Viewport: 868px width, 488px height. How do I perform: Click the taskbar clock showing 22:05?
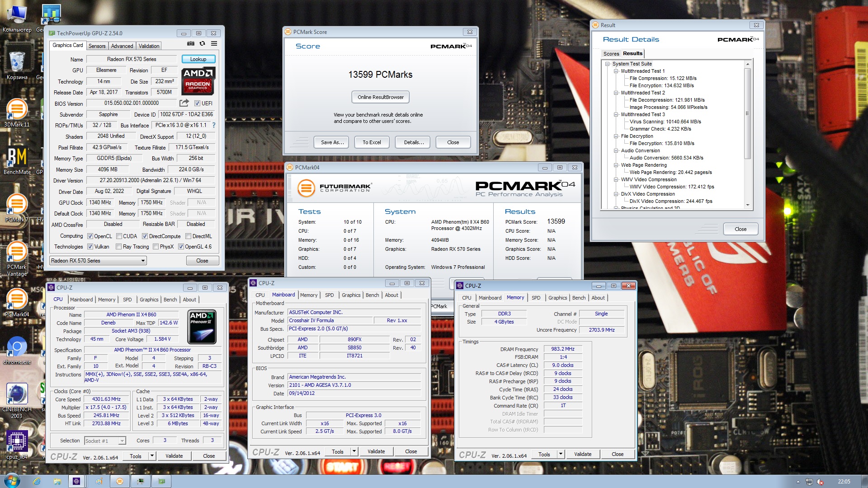point(844,482)
